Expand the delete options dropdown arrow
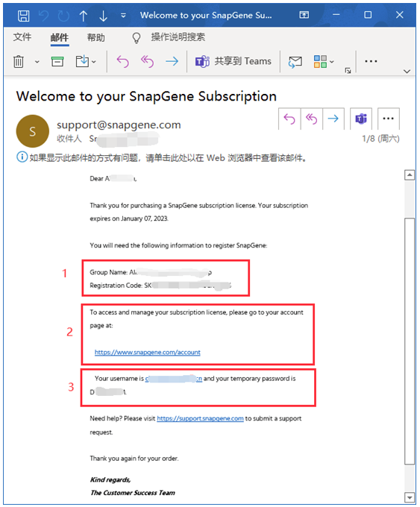Viewport: 420px width, 507px height. coord(37,62)
